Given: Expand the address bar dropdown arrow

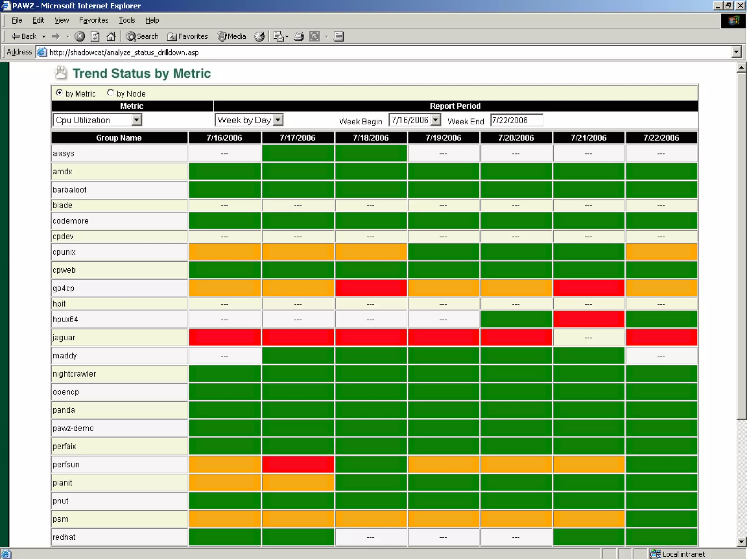Looking at the screenshot, I should 736,52.
